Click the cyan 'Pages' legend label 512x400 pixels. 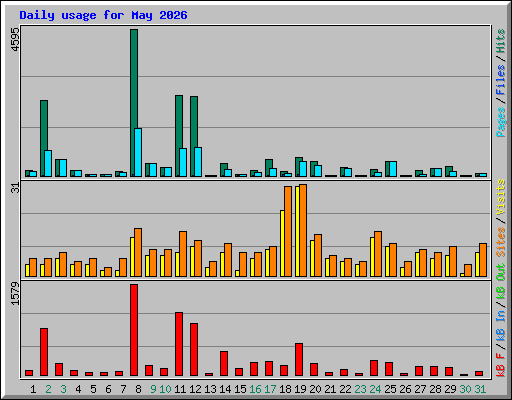click(x=501, y=122)
